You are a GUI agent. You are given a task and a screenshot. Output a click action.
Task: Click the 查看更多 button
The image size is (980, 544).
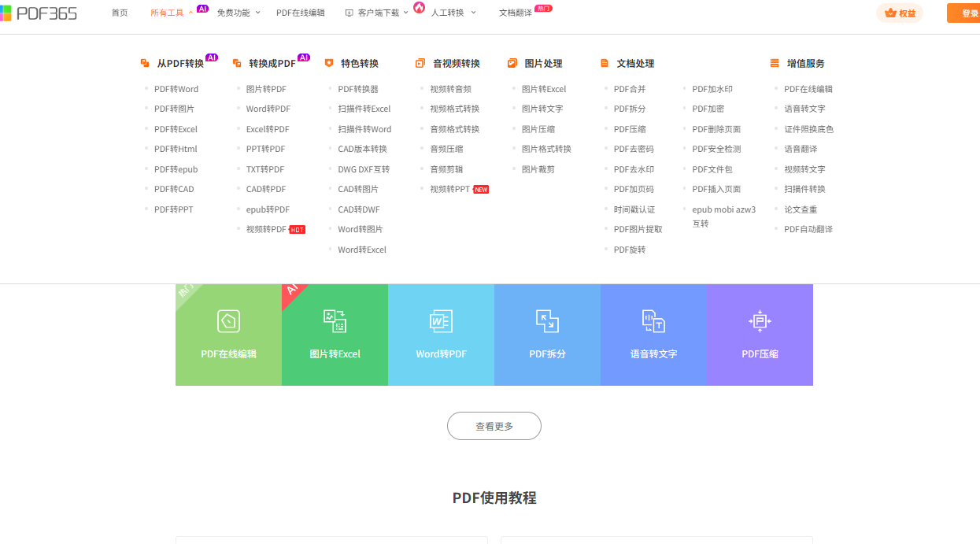coord(494,426)
